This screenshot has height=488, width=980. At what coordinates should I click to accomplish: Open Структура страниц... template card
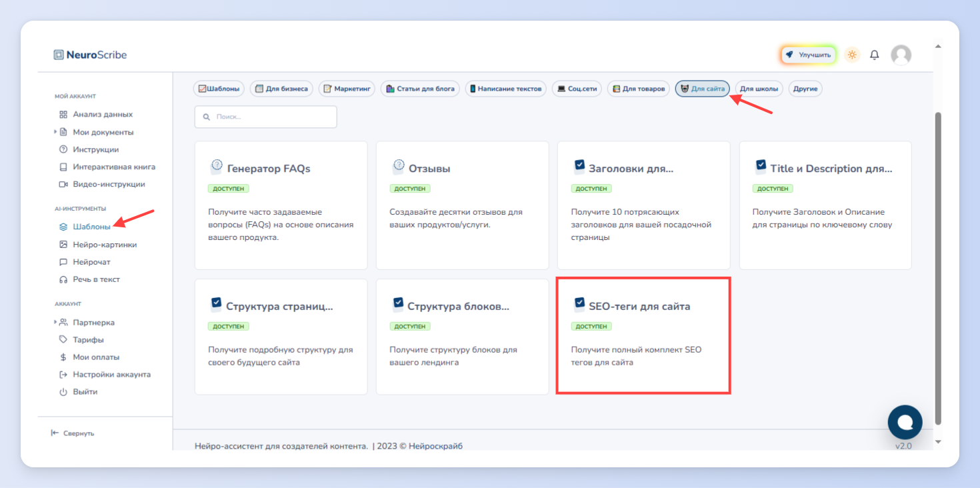pos(281,337)
